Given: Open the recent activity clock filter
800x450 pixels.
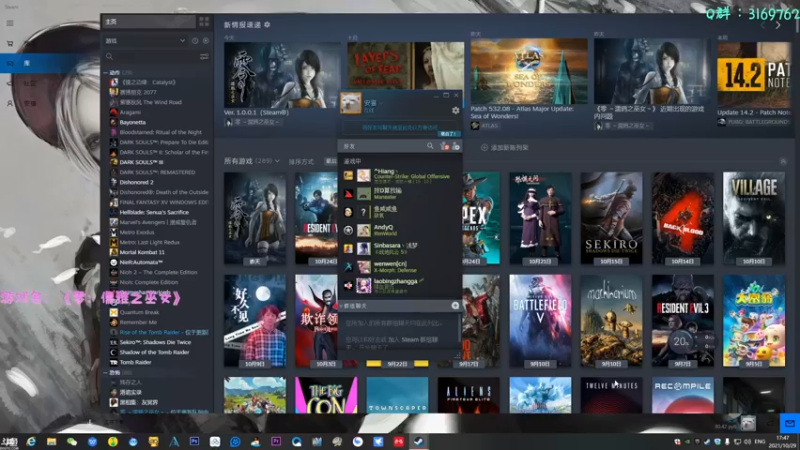Looking at the screenshot, I should point(195,40).
